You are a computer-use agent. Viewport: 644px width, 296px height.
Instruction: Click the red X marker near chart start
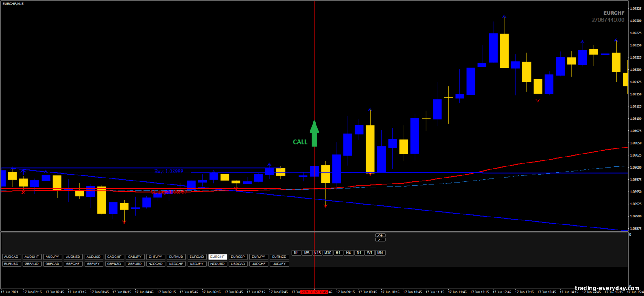(x=23, y=192)
